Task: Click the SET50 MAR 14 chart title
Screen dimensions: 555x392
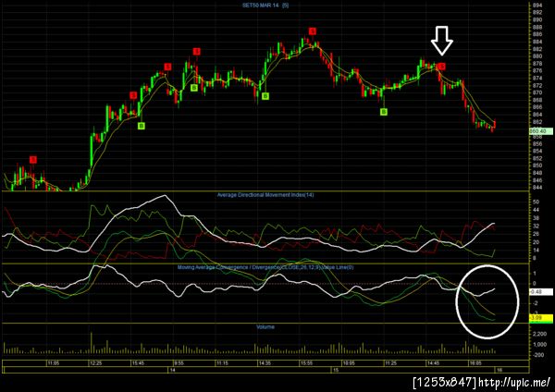Action: pos(265,6)
